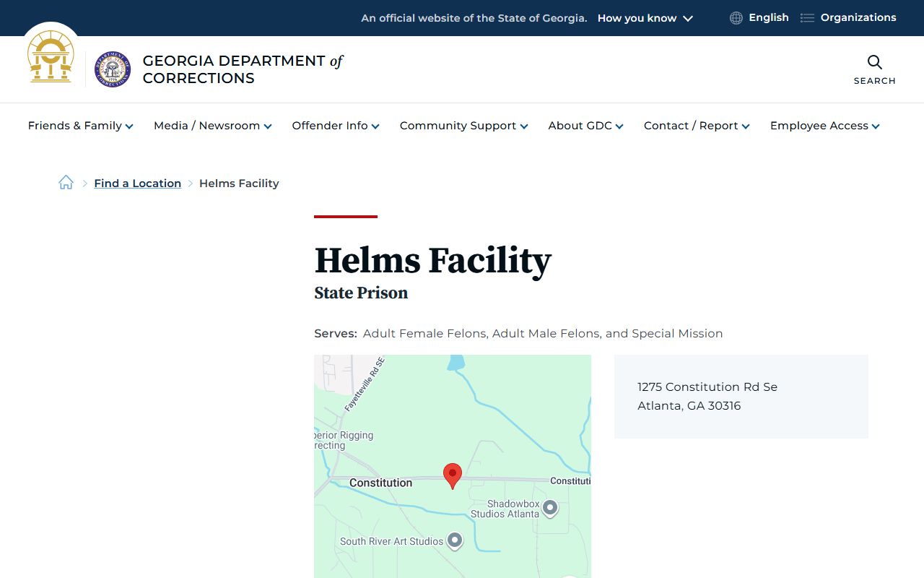Image resolution: width=924 pixels, height=578 pixels.
Task: Open the Media / Newsroom menu
Action: pyautogui.click(x=213, y=126)
